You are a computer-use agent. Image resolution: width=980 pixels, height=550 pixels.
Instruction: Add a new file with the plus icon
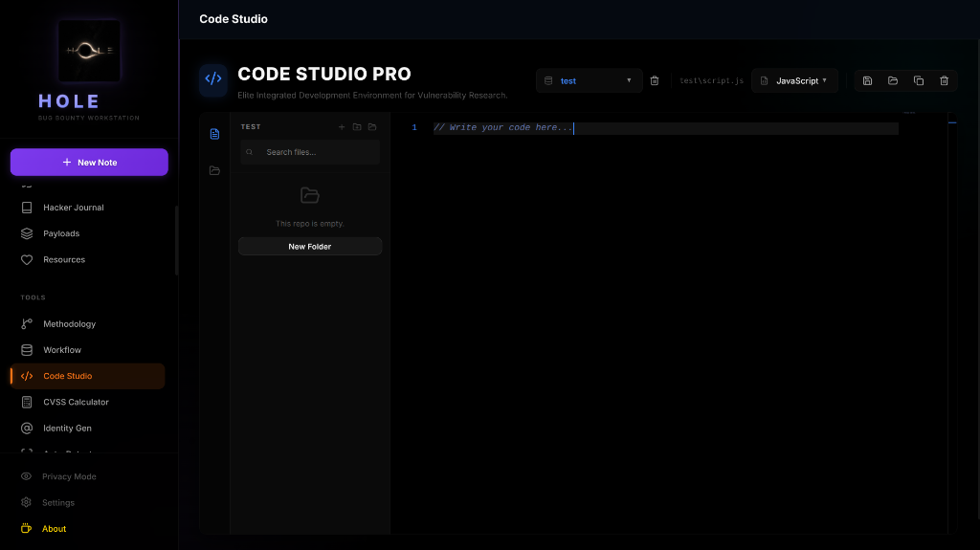[342, 127]
